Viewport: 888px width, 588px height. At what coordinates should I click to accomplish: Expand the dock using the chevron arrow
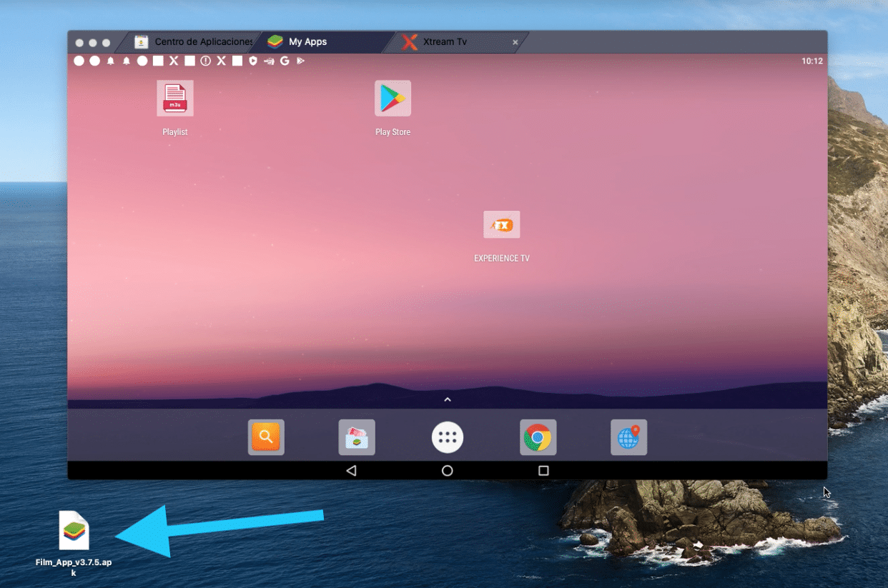click(x=447, y=400)
